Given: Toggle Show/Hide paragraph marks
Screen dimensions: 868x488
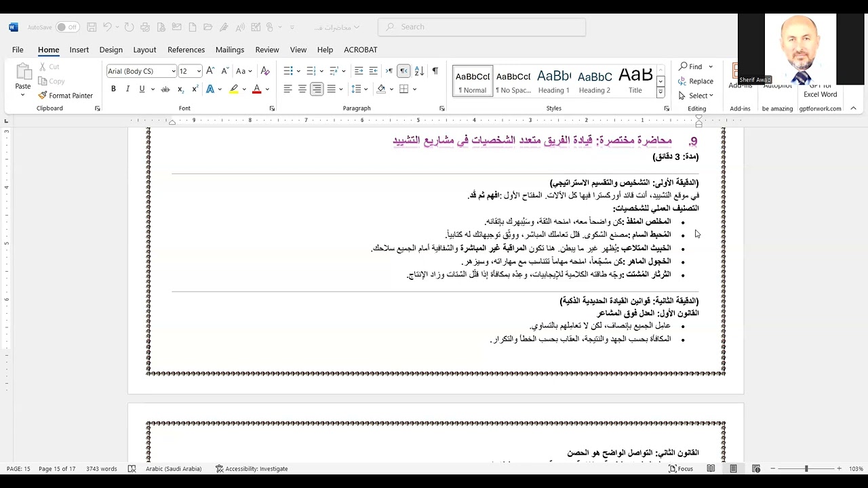Looking at the screenshot, I should [x=435, y=71].
